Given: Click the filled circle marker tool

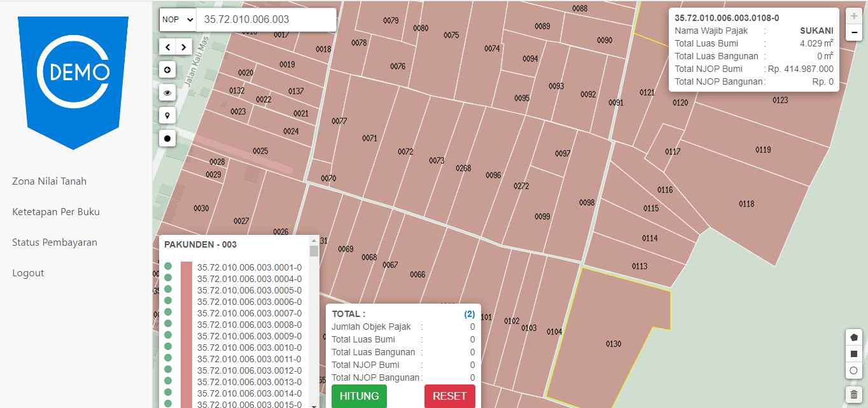Looking at the screenshot, I should (167, 138).
